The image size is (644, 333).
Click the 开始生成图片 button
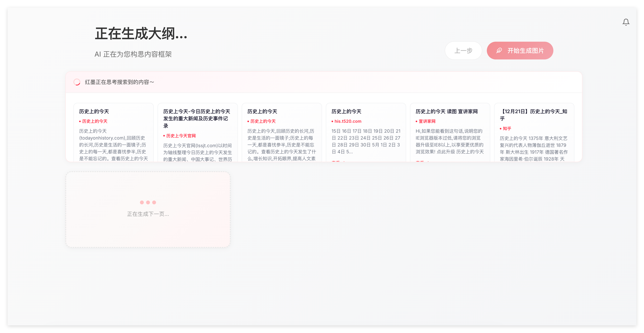point(520,50)
